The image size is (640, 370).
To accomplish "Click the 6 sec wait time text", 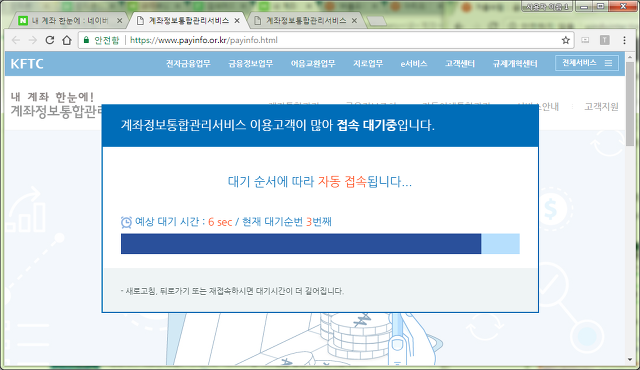I will pos(220,222).
